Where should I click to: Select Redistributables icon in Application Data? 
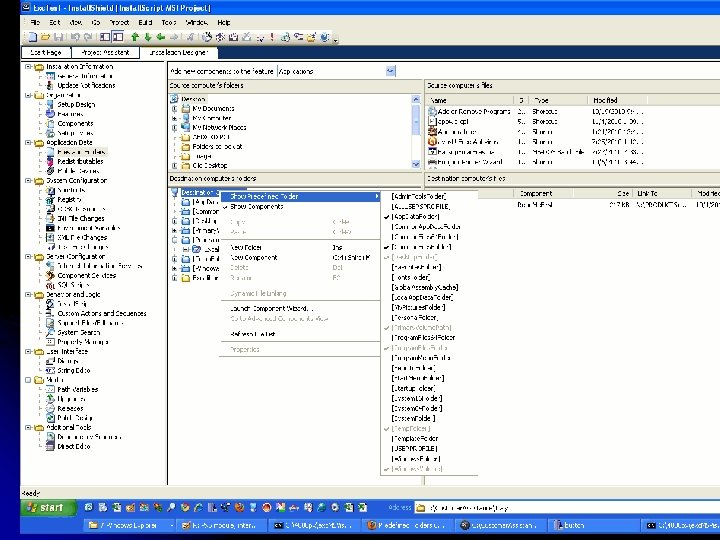[x=49, y=161]
